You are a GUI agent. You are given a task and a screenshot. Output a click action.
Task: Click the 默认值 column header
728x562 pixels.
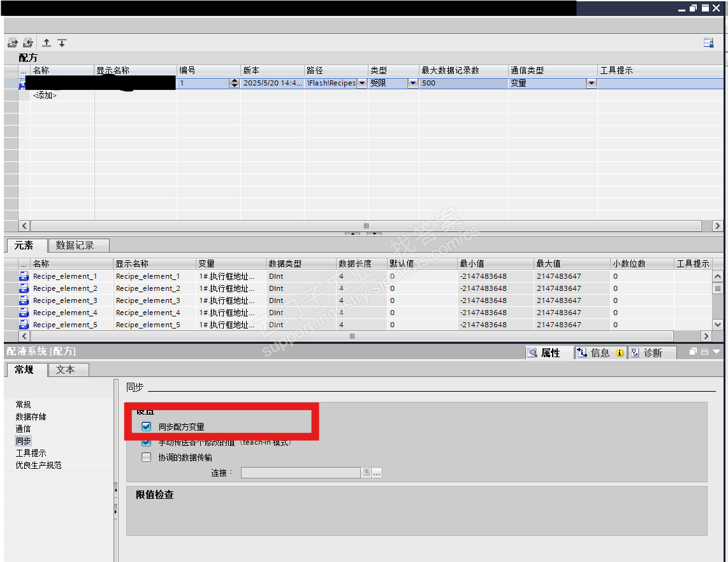pyautogui.click(x=422, y=264)
